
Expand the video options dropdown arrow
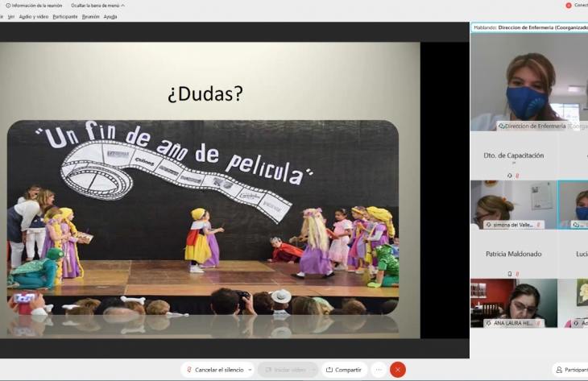point(314,370)
